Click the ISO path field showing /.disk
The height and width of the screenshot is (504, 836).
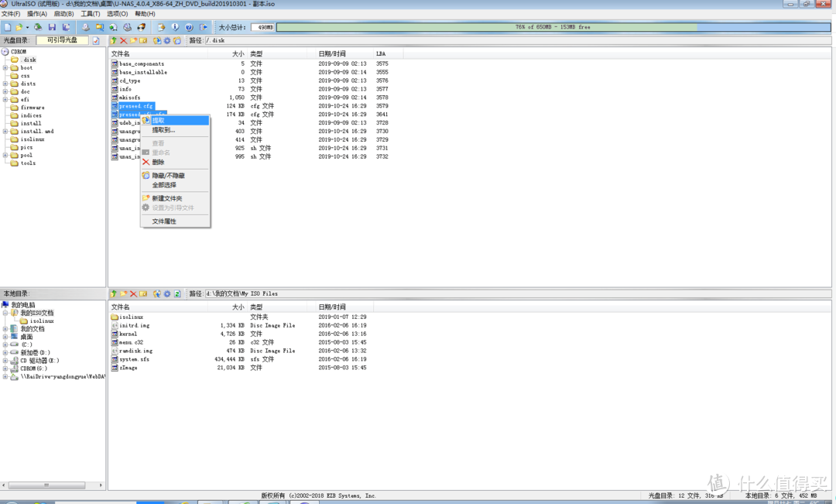pos(517,40)
